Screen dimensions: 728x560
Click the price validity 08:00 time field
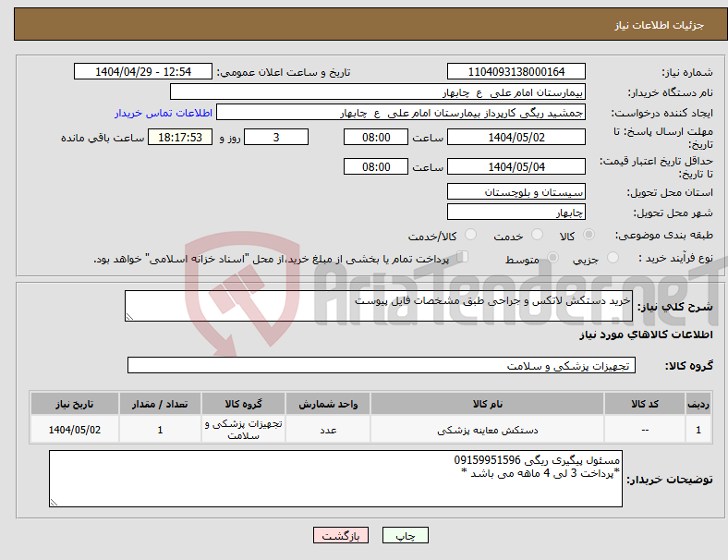[376, 166]
